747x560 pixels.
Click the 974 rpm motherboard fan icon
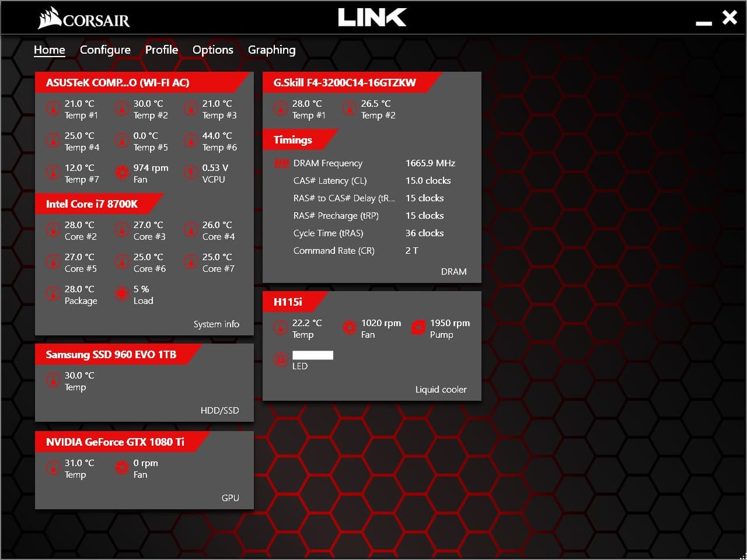click(122, 173)
